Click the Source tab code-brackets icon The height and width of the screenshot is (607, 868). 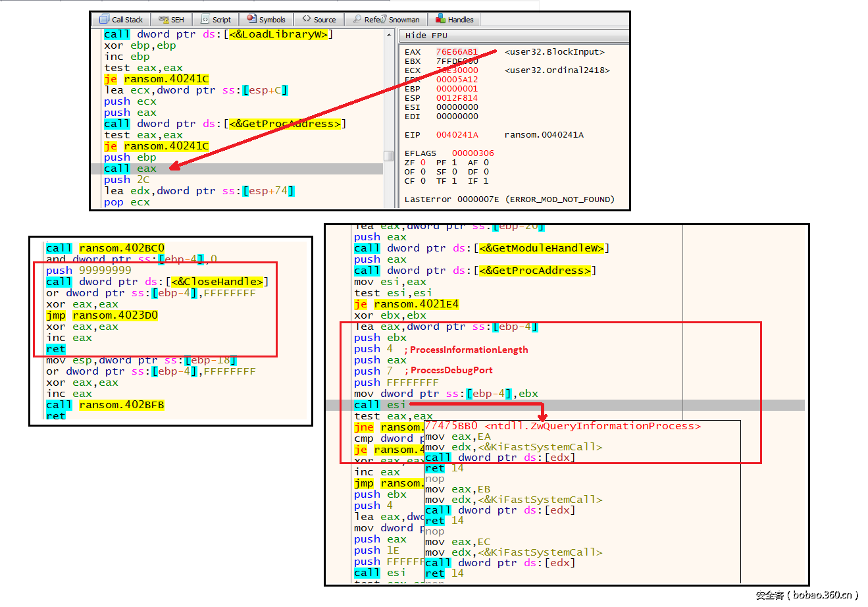307,19
